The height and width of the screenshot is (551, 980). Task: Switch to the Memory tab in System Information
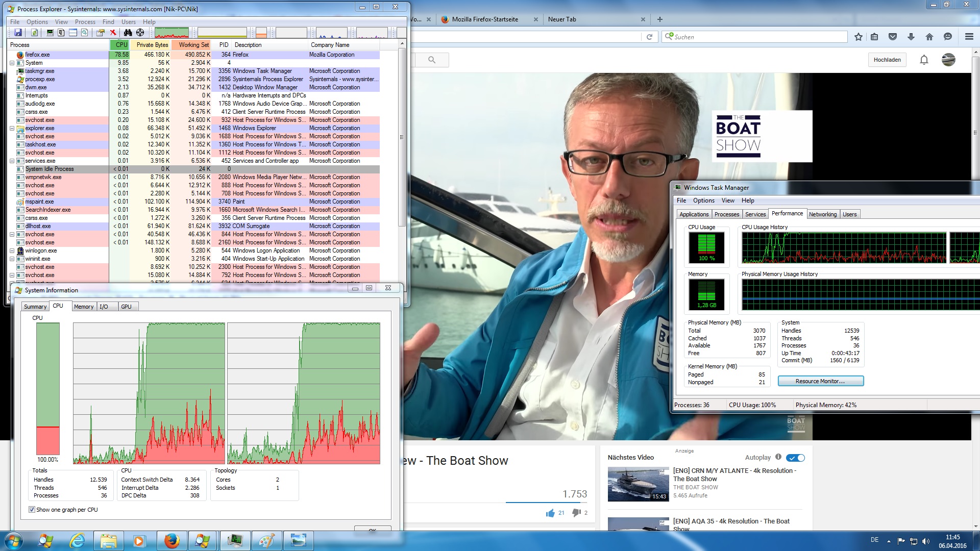83,307
